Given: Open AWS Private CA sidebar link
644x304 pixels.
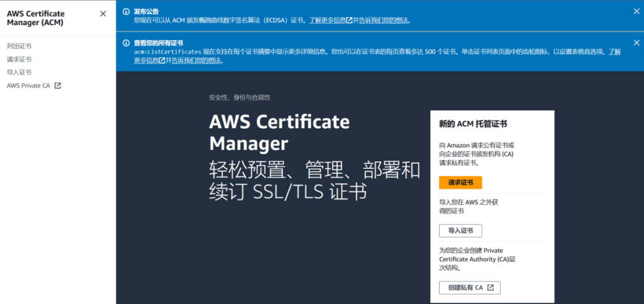Looking at the screenshot, I should 28,86.
